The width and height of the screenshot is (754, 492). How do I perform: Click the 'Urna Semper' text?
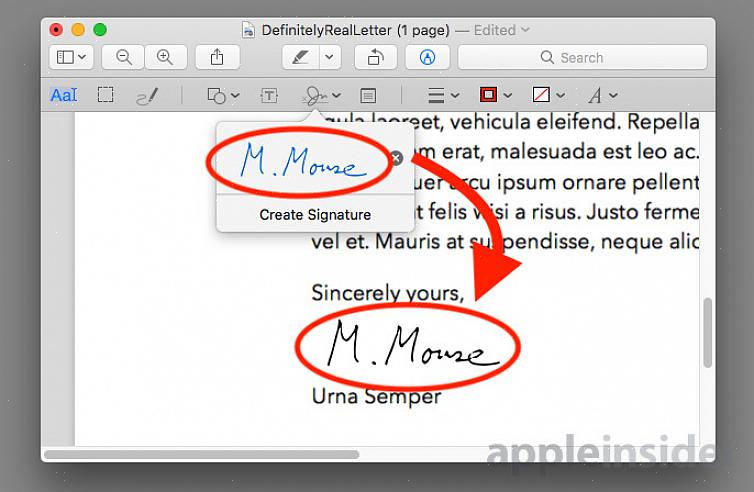376,397
